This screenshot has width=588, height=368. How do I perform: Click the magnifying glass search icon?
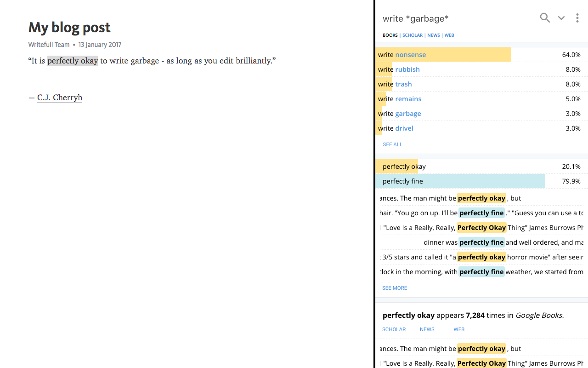(x=545, y=18)
